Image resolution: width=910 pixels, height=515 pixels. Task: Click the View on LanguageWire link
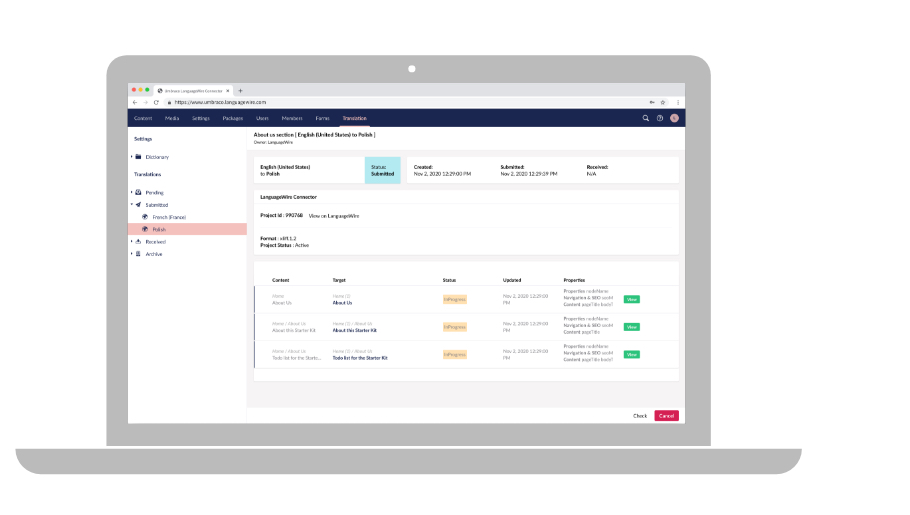334,215
